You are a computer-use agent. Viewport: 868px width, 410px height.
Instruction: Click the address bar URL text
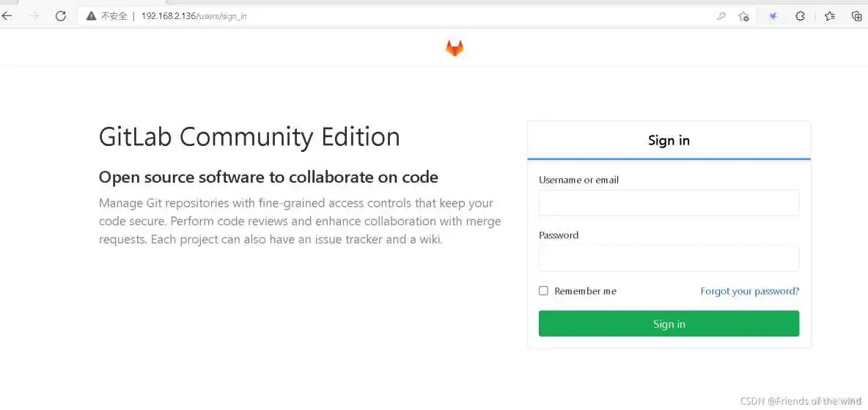[194, 15]
